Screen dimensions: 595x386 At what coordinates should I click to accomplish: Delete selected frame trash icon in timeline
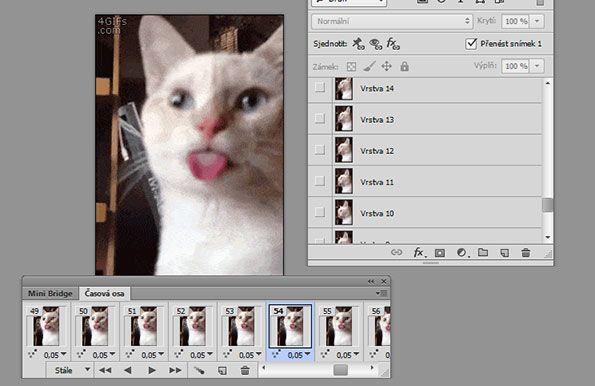245,370
